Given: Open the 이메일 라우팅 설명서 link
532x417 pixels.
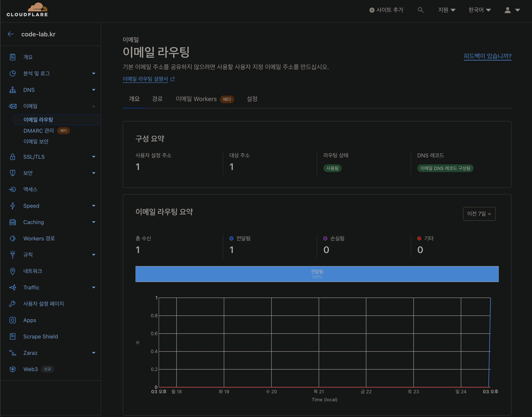Looking at the screenshot, I should pos(145,79).
